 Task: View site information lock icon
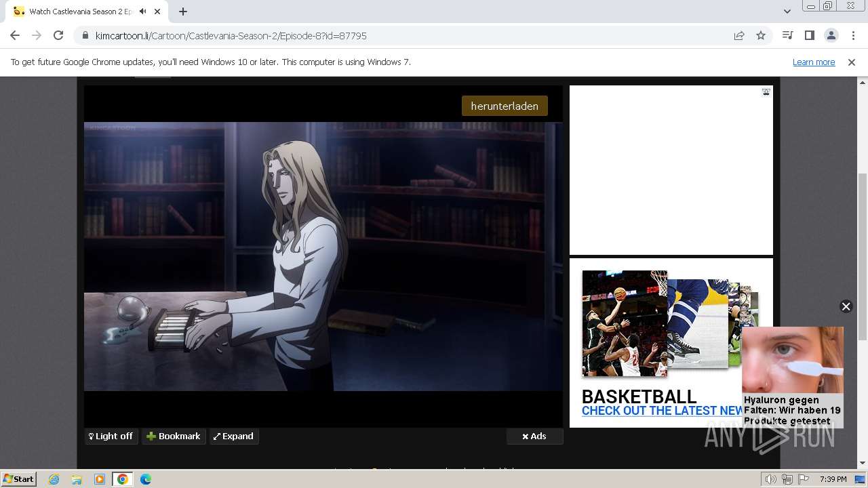(x=85, y=35)
